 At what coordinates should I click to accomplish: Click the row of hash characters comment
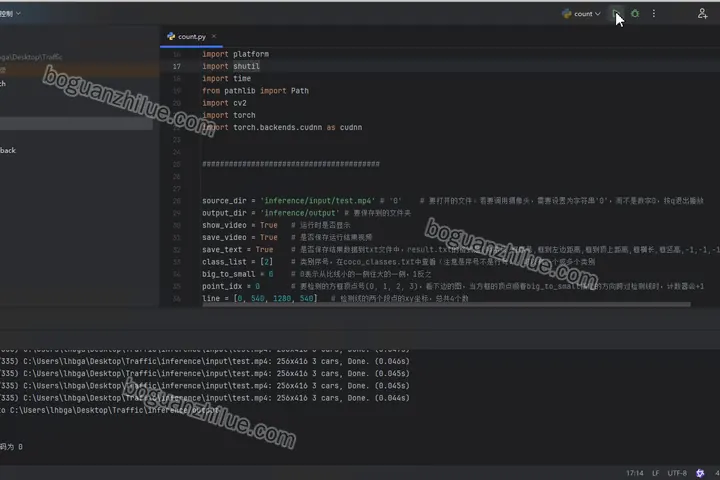pos(291,164)
